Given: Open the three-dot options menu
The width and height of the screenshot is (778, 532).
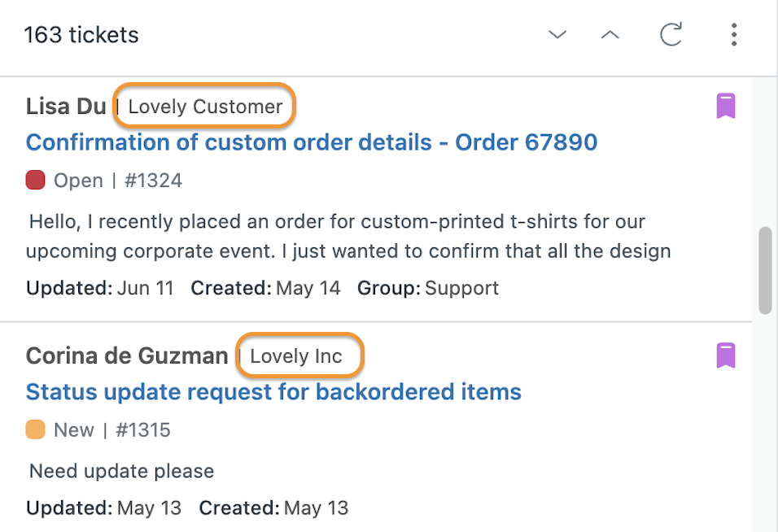Looking at the screenshot, I should coord(734,35).
